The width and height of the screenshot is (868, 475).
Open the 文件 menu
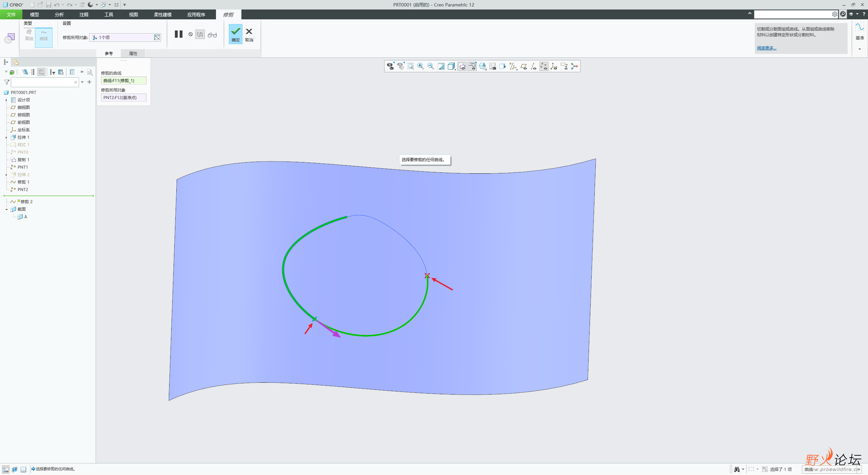point(11,15)
